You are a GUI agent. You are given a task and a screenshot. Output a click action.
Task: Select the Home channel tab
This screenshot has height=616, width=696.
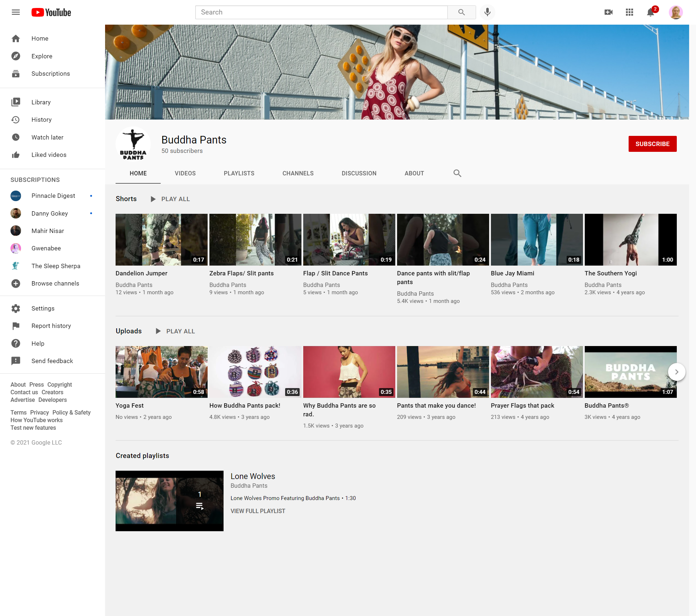[138, 173]
